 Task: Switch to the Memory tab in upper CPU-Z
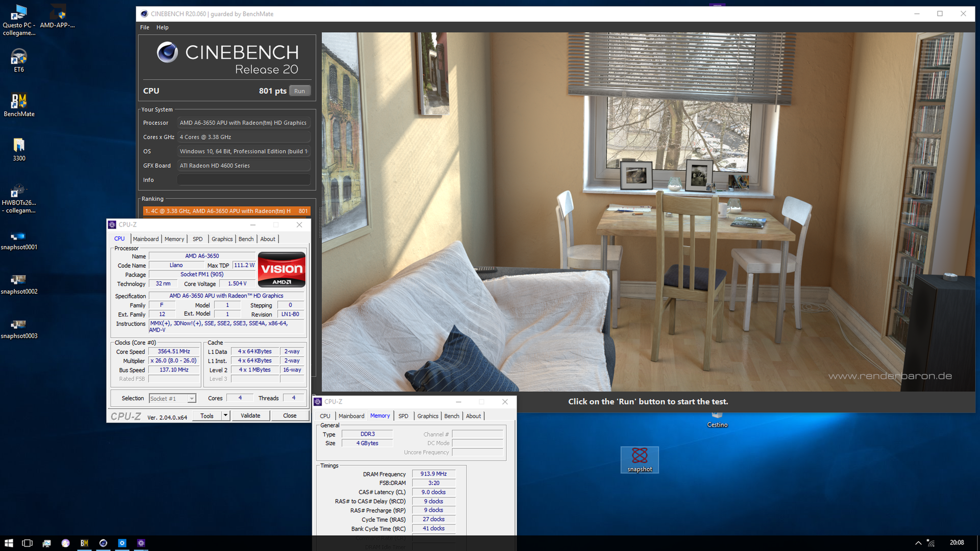tap(174, 239)
